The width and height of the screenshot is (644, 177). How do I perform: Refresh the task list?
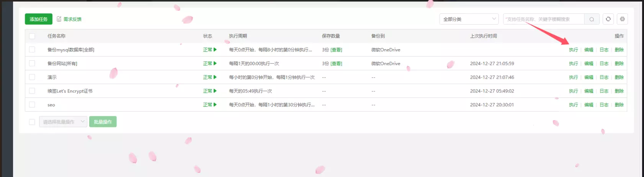point(608,19)
